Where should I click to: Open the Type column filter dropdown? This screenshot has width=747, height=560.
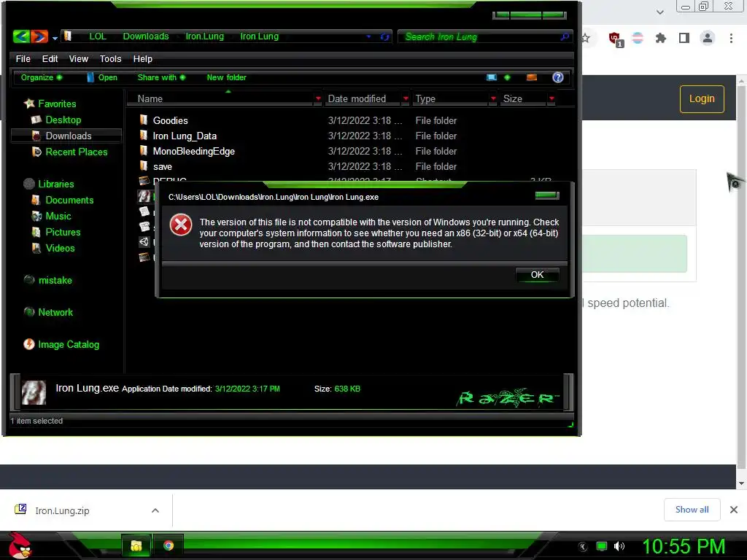pyautogui.click(x=493, y=98)
